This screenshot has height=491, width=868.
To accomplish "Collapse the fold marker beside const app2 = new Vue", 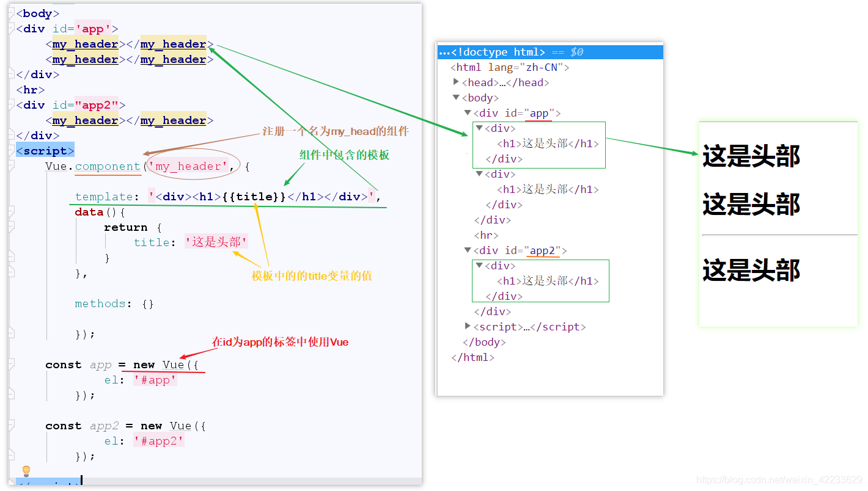I will click(x=12, y=426).
